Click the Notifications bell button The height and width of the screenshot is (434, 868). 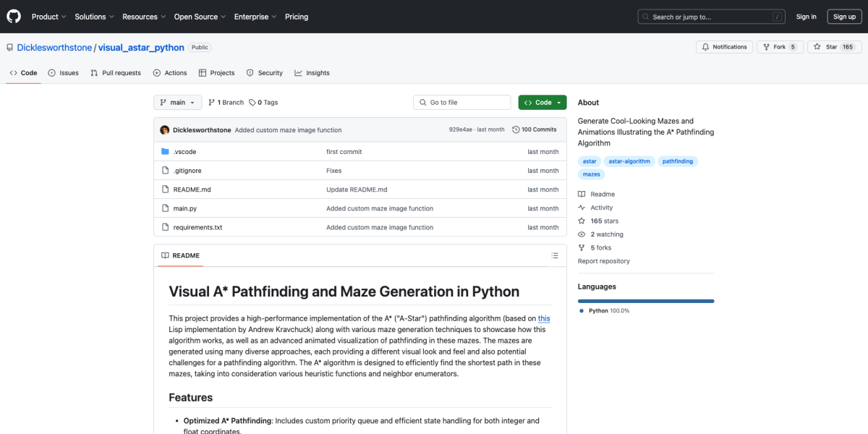[724, 47]
